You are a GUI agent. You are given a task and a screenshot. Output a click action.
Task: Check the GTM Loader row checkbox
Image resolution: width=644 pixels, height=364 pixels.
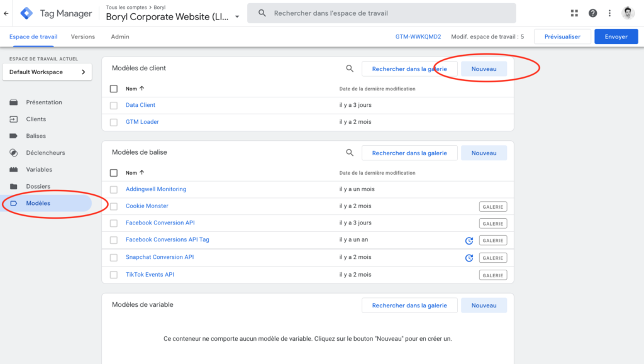click(x=114, y=123)
